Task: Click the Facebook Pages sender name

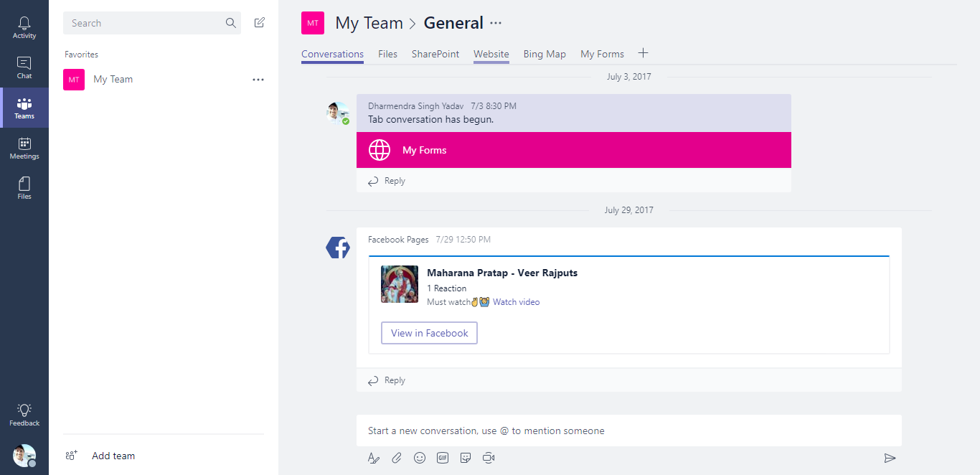Action: (x=398, y=240)
